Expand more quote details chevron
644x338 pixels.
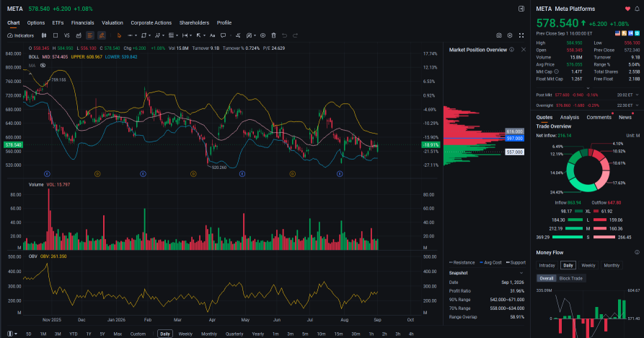point(588,87)
